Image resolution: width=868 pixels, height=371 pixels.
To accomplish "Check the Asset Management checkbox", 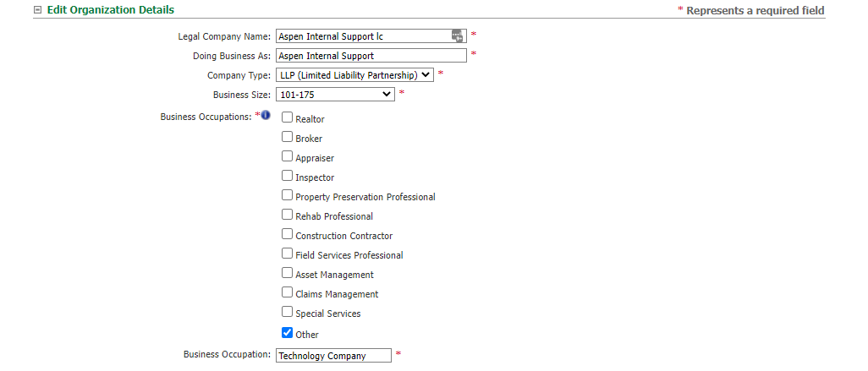I will click(x=287, y=273).
